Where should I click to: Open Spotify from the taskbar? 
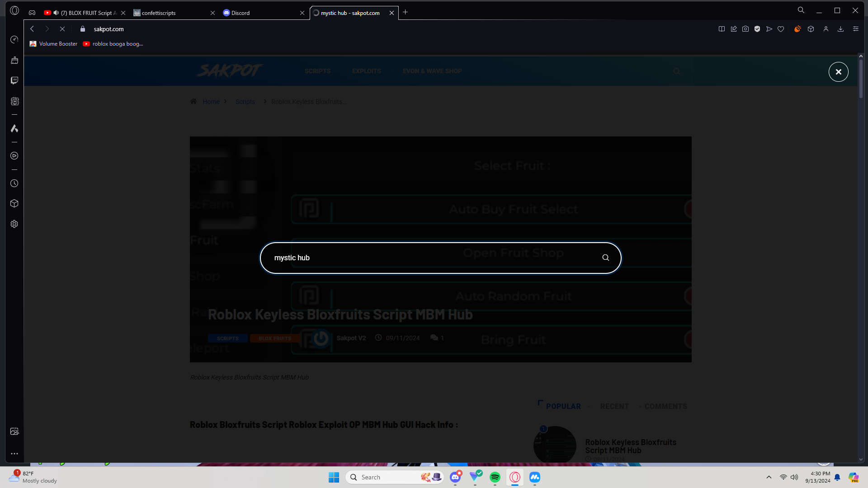point(495,477)
